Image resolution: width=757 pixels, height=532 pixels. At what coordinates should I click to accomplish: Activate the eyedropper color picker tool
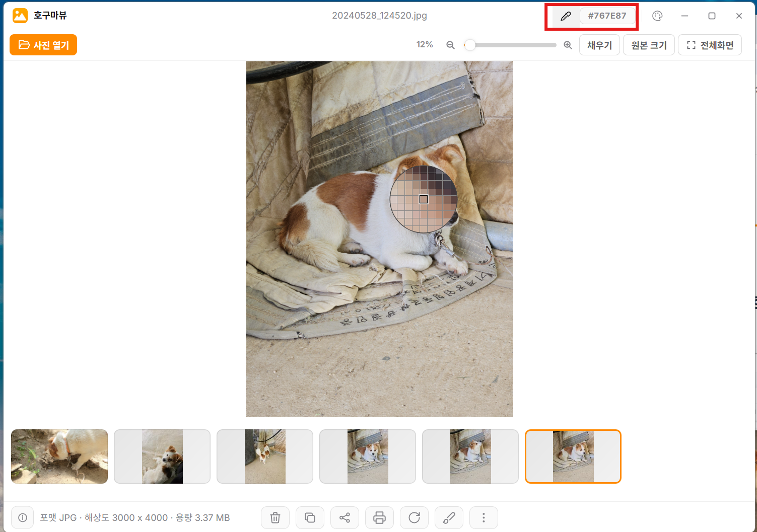566,16
